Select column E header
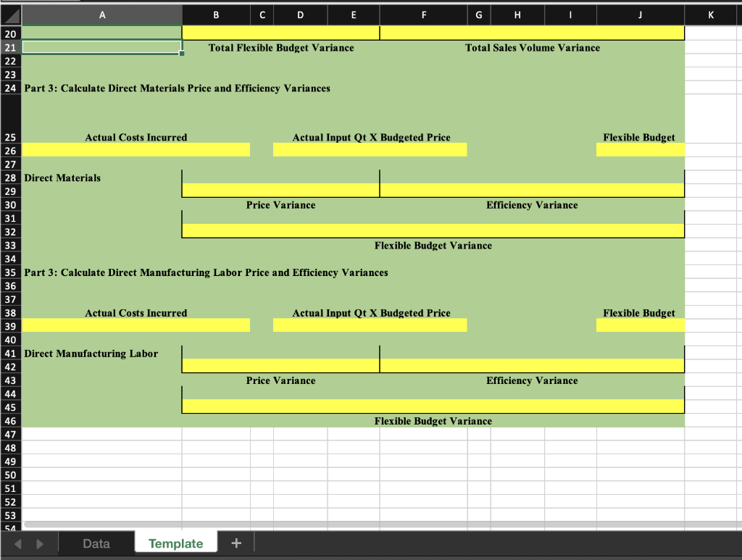 coord(354,15)
